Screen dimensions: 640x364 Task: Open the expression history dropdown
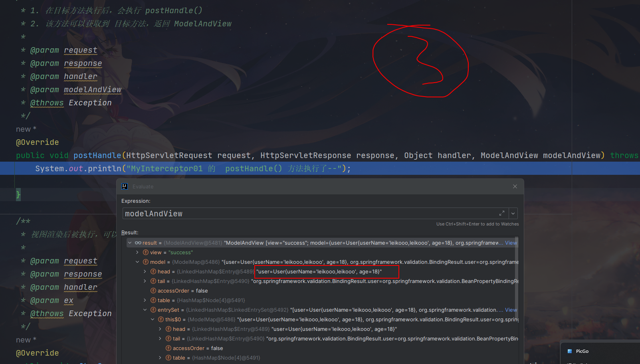(513, 213)
